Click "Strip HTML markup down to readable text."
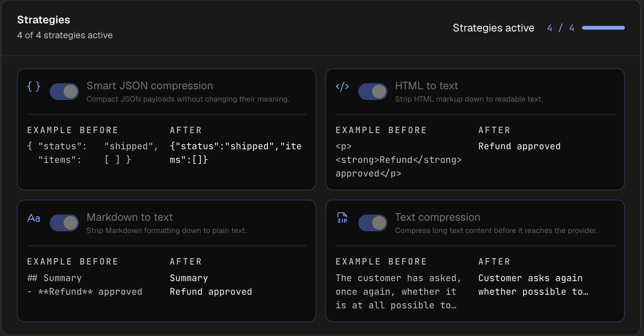644x336 pixels. pyautogui.click(x=469, y=99)
